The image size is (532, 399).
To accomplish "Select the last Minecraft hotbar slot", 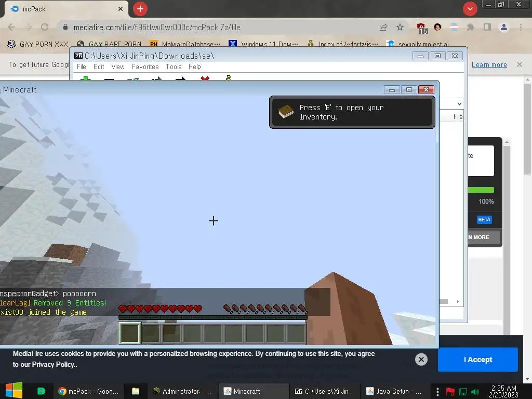I will click(x=296, y=333).
